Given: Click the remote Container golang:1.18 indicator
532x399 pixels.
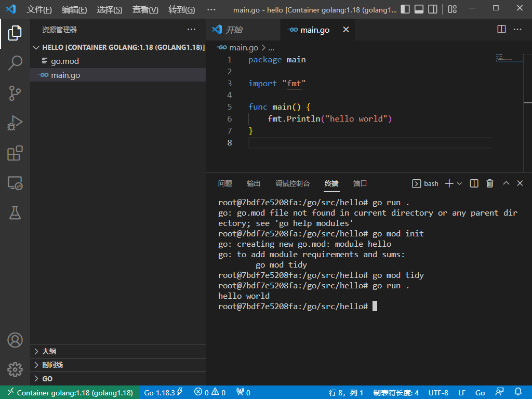Looking at the screenshot, I should point(70,393).
